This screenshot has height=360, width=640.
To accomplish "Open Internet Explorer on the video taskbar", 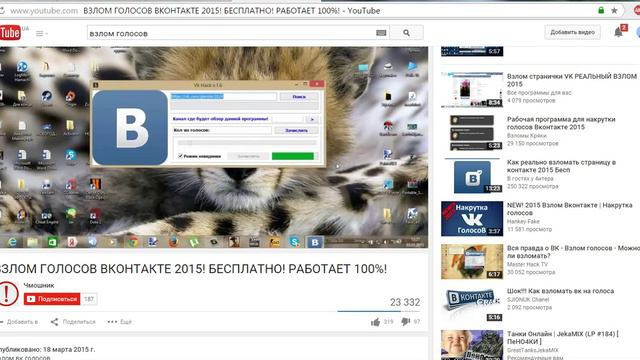I will [x=13, y=242].
